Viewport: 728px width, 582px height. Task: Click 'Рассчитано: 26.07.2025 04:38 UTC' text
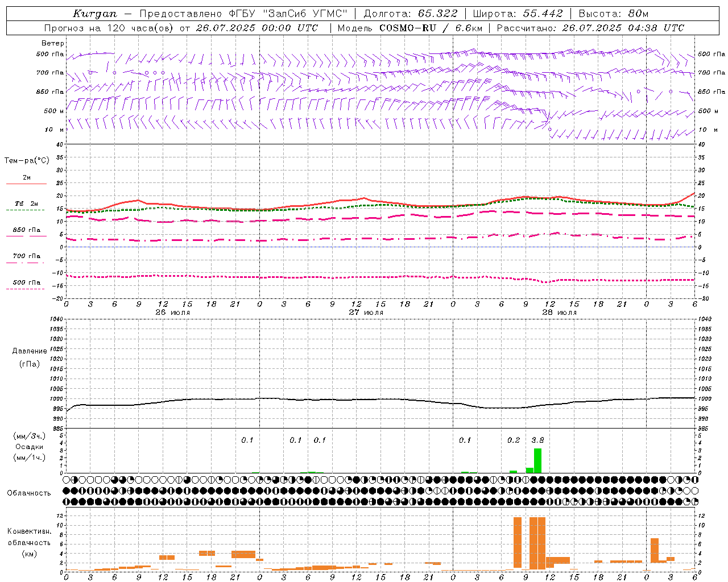click(x=590, y=28)
